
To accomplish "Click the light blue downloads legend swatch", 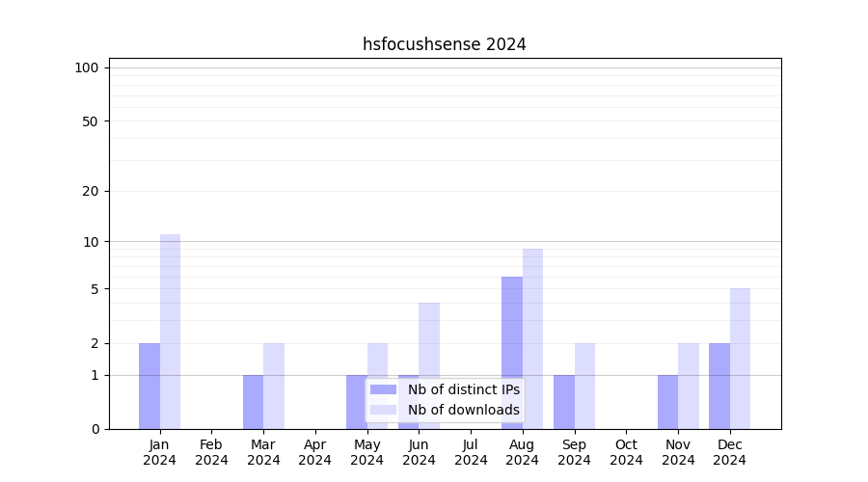I will click(383, 410).
